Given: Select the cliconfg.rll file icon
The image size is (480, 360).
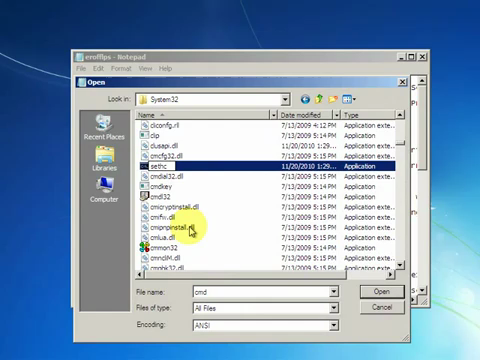Looking at the screenshot, I should click(144, 125).
